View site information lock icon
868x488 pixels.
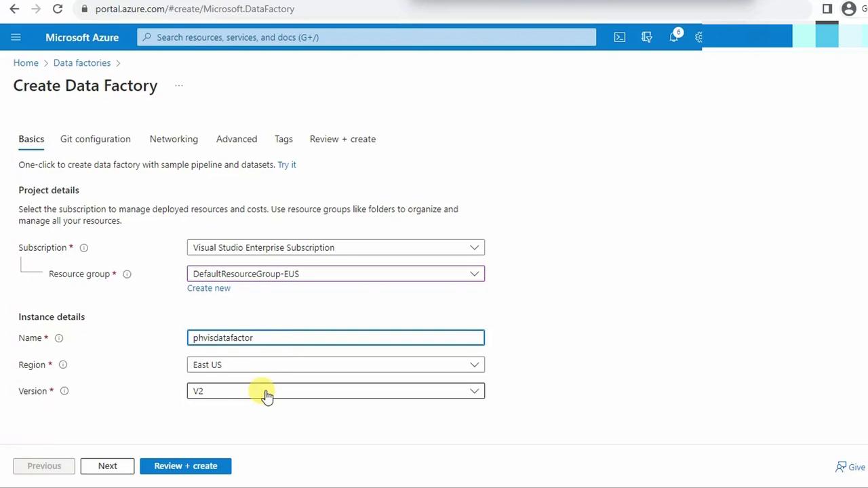[84, 9]
